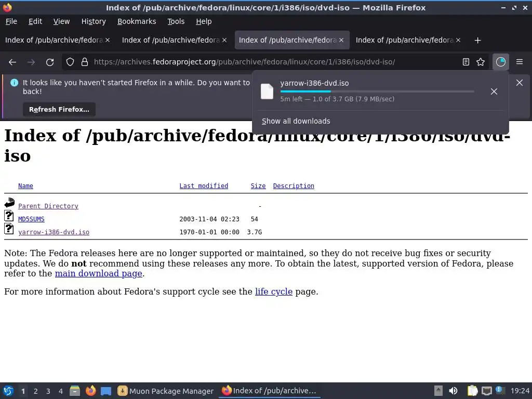Click the network tray icon
532x399 pixels.
(486, 391)
